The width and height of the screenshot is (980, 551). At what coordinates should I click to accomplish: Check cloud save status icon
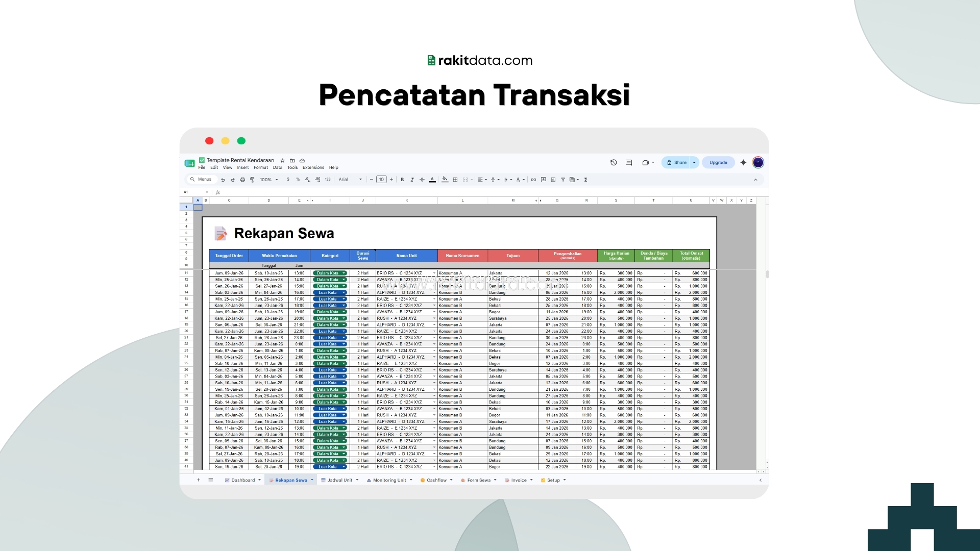coord(302,160)
